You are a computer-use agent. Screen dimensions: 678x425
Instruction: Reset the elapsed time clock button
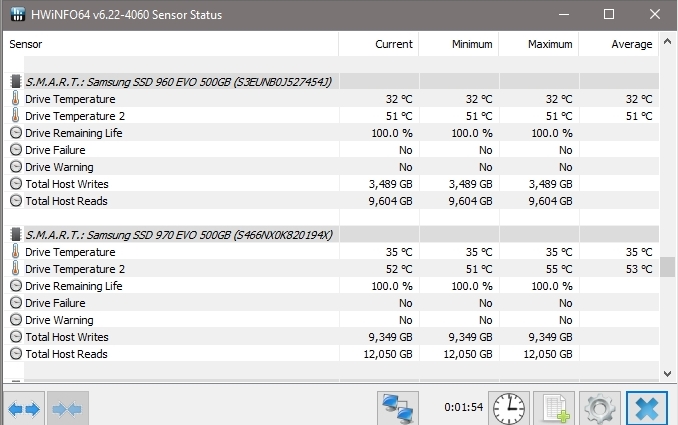pos(509,408)
